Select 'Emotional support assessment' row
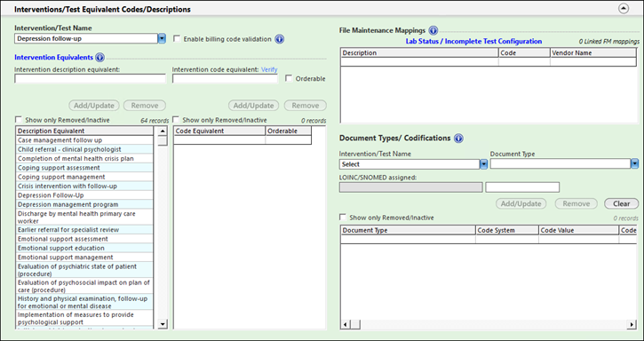The width and height of the screenshot is (644, 341). [84, 239]
